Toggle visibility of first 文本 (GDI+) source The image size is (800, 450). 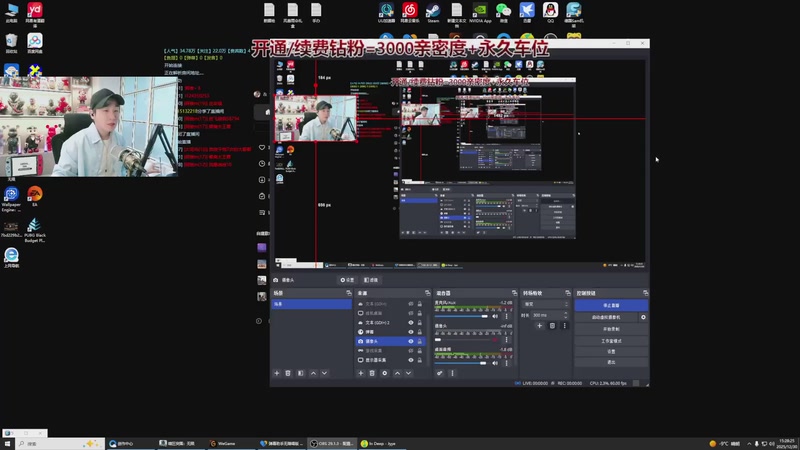point(411,304)
